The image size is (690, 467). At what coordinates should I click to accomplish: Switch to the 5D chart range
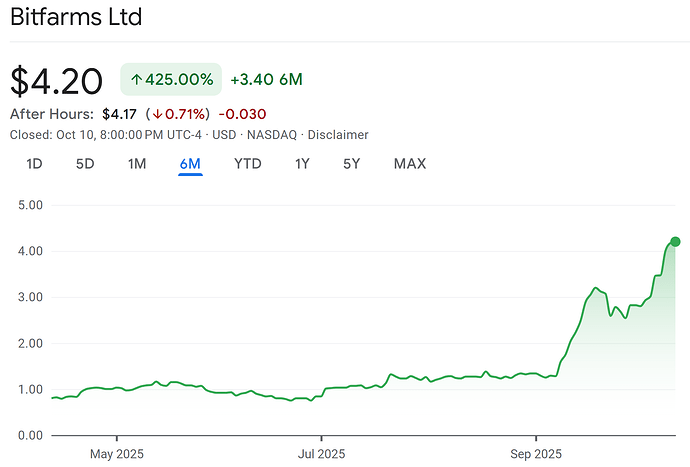pos(86,163)
